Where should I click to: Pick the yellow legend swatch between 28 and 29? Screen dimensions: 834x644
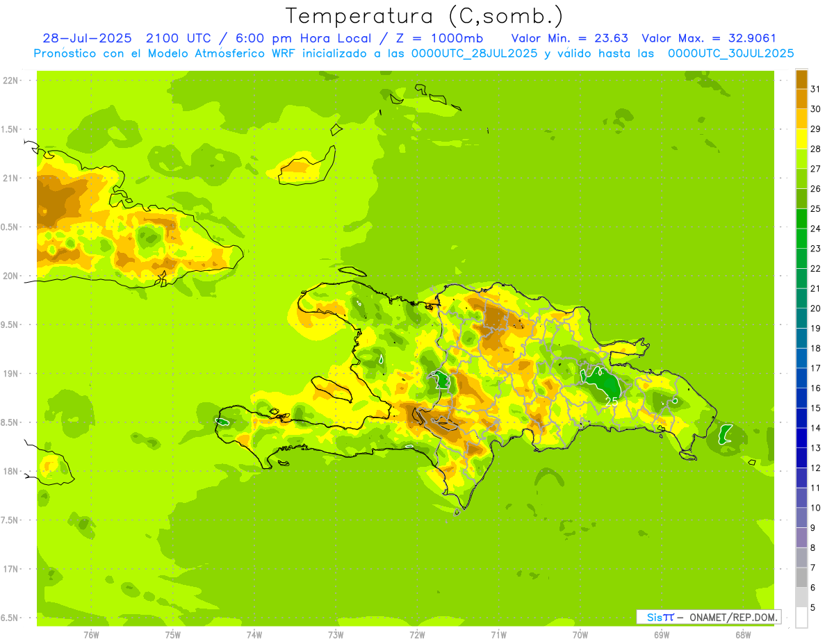801,139
